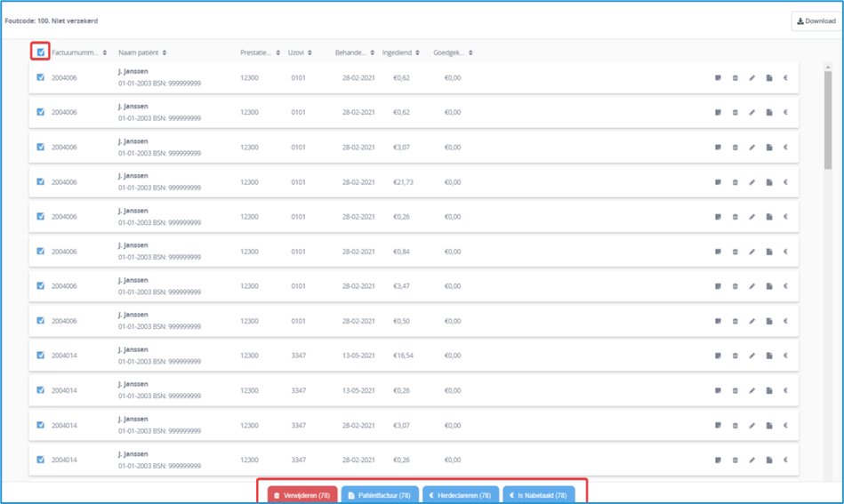Click pencil icon on the €21,73 row
The image size is (844, 504).
752,182
